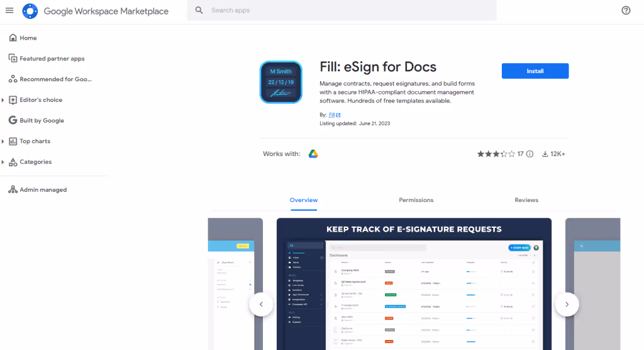Click the Admin managed icon
Screen dimensions: 644x350
click(x=13, y=189)
